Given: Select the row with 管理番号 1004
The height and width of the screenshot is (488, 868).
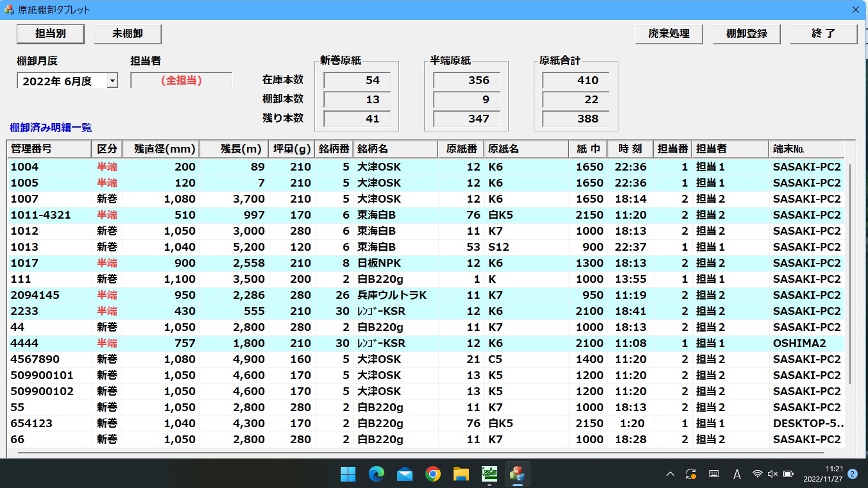Looking at the screenshot, I should (426, 167).
